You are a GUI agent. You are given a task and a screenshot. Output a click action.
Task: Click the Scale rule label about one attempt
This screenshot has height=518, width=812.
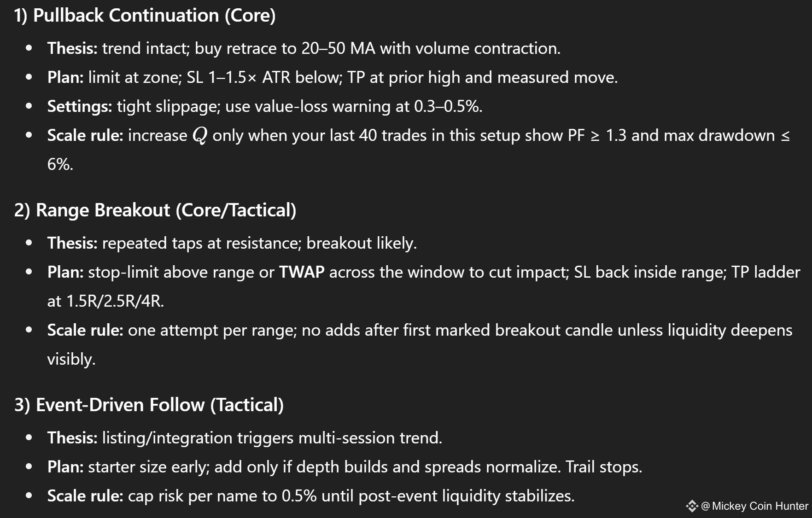click(85, 330)
